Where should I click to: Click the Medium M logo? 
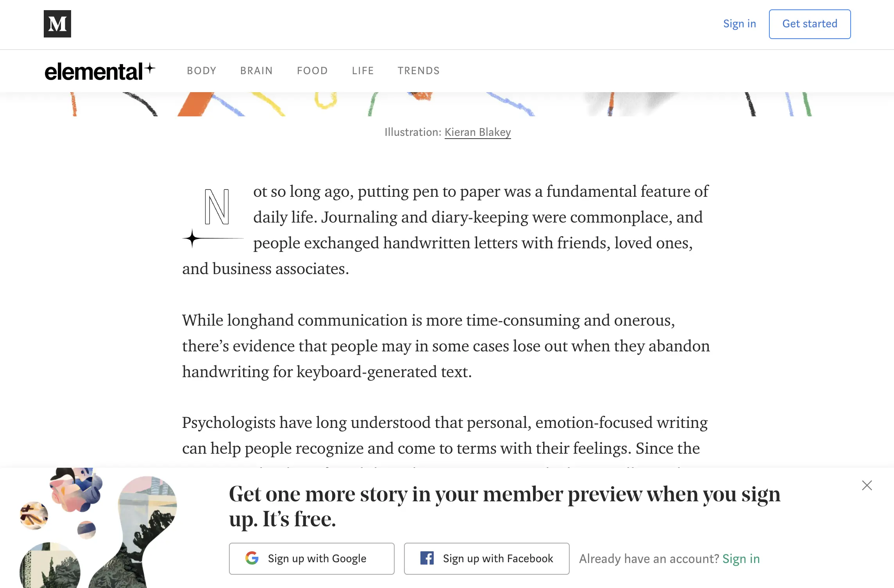[x=57, y=24]
